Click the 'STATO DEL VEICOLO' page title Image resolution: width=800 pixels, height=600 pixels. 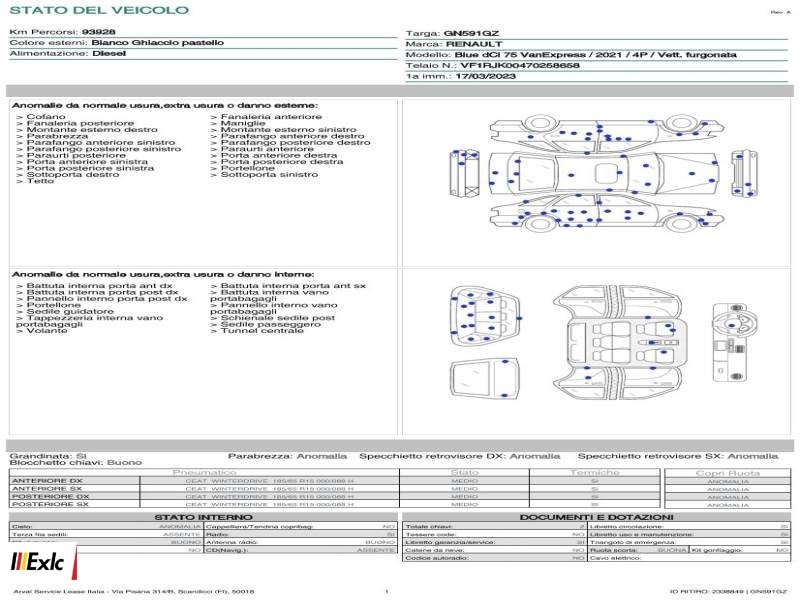coord(99,10)
